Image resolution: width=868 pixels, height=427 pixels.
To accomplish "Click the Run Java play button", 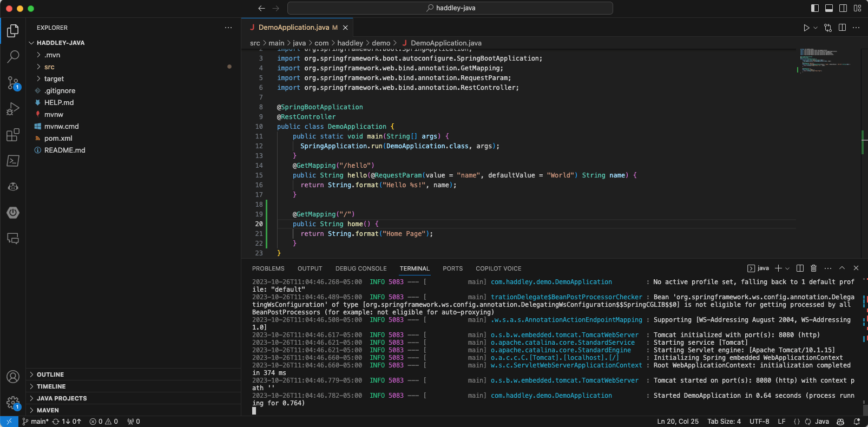I will (x=806, y=28).
